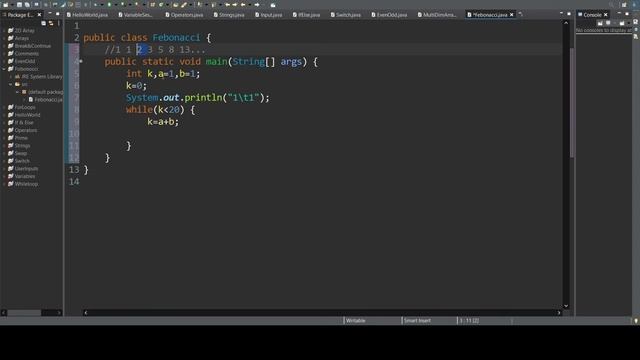Image resolution: width=640 pixels, height=360 pixels.
Task: Collapse the (default package) node
Action: click(17, 92)
